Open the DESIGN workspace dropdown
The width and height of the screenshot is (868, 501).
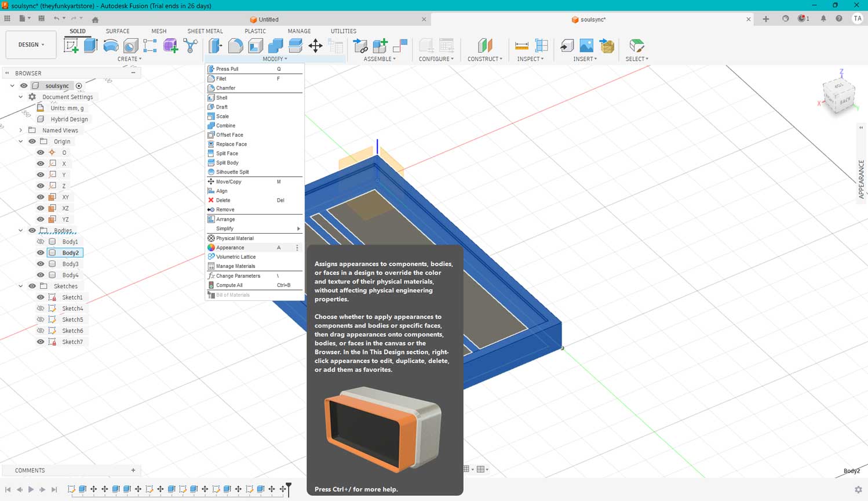(x=31, y=45)
